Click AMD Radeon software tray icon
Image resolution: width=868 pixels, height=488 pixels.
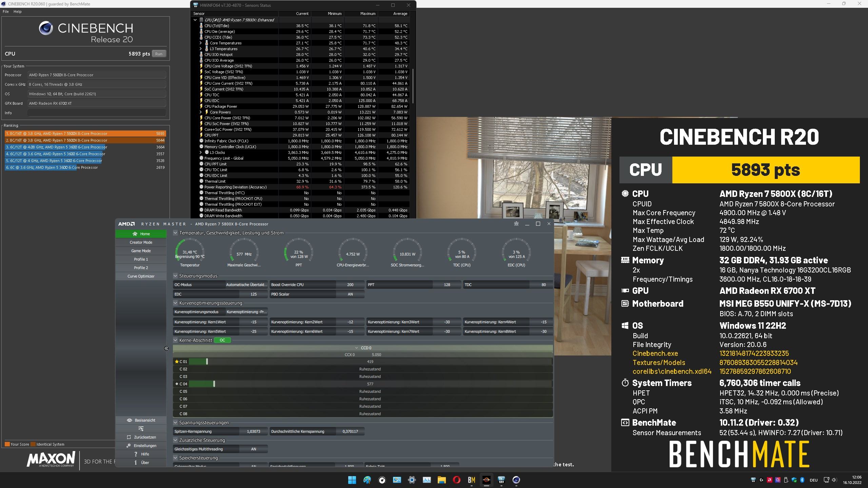[770, 480]
